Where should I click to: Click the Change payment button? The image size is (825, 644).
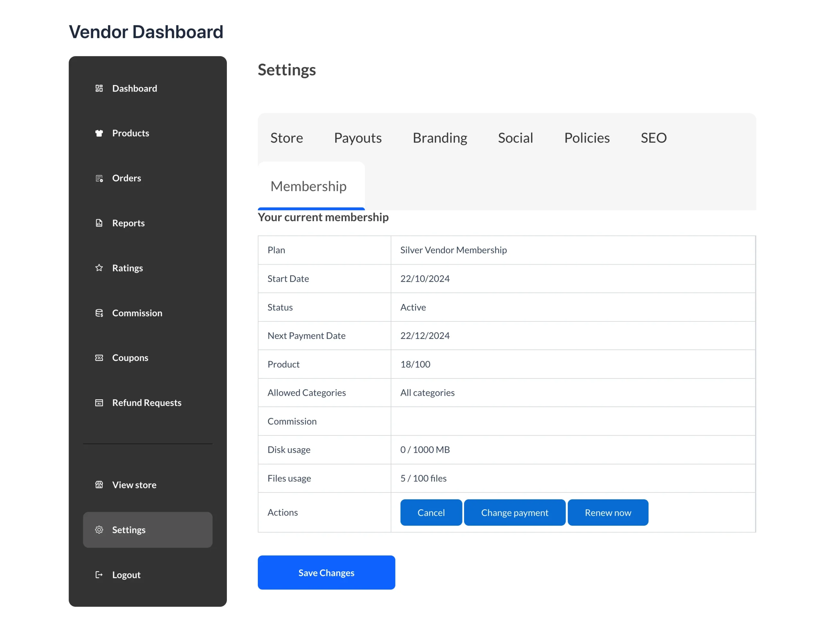click(514, 512)
